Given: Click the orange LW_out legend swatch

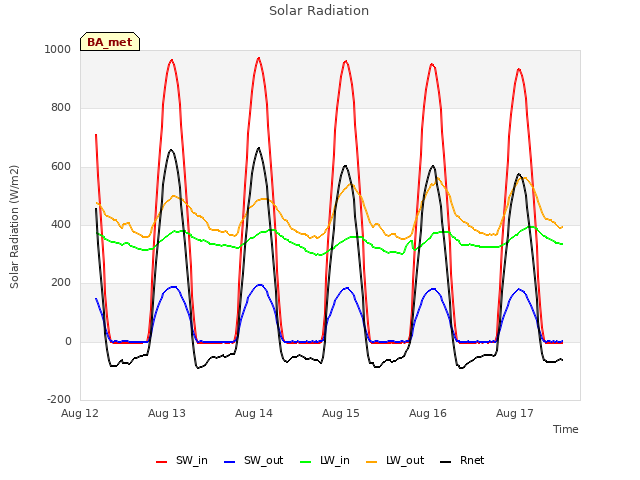Looking at the screenshot, I should point(372,462).
